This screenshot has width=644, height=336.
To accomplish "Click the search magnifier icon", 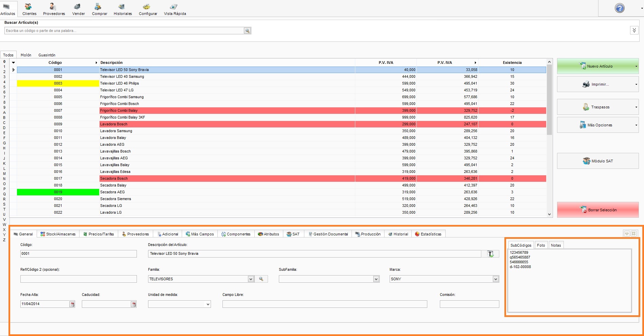I will [x=247, y=31].
